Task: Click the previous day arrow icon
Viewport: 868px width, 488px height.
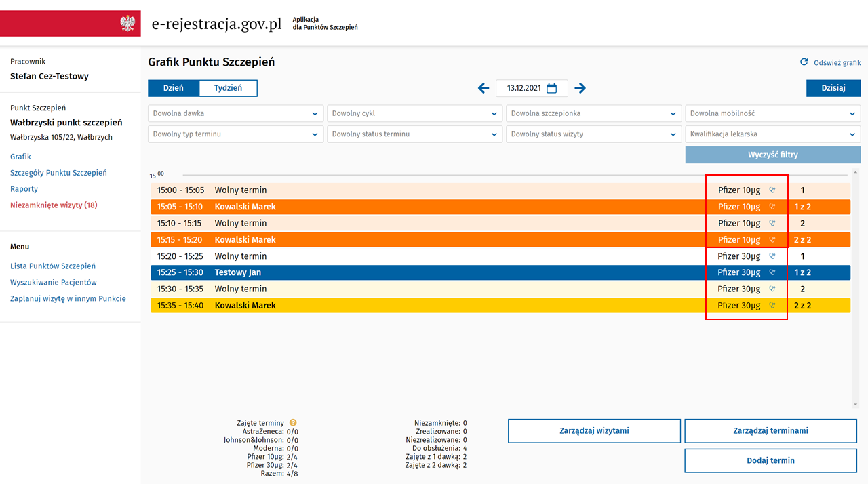Action: pyautogui.click(x=484, y=88)
